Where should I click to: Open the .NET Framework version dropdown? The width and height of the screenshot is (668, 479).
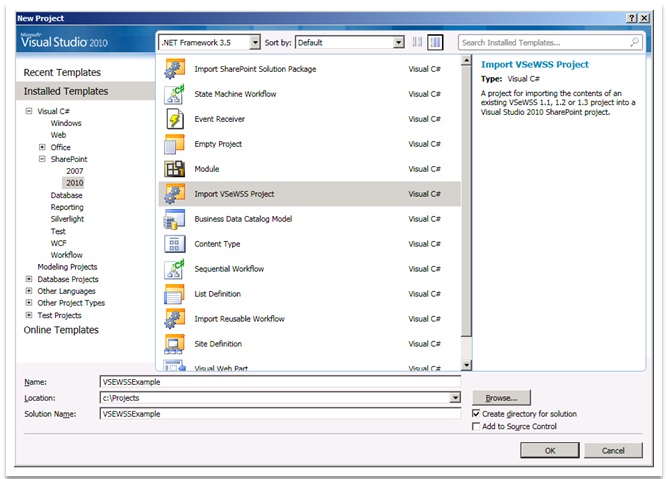[255, 42]
